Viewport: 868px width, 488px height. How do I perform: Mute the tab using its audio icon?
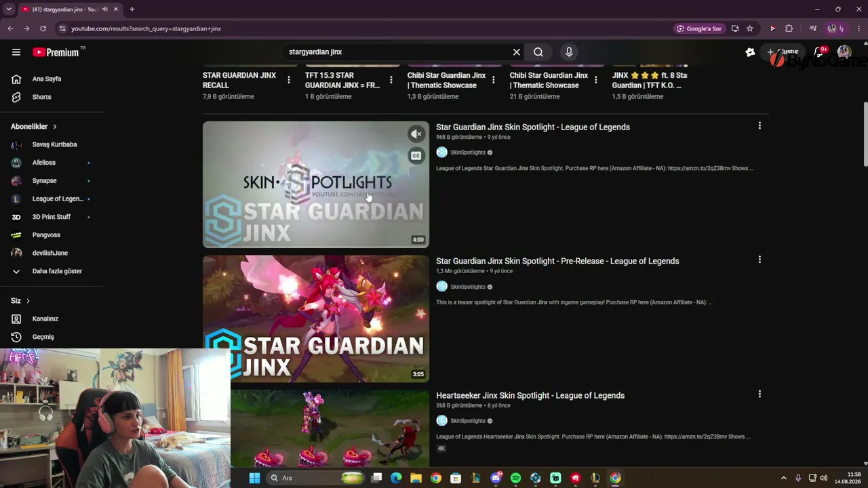[x=104, y=9]
